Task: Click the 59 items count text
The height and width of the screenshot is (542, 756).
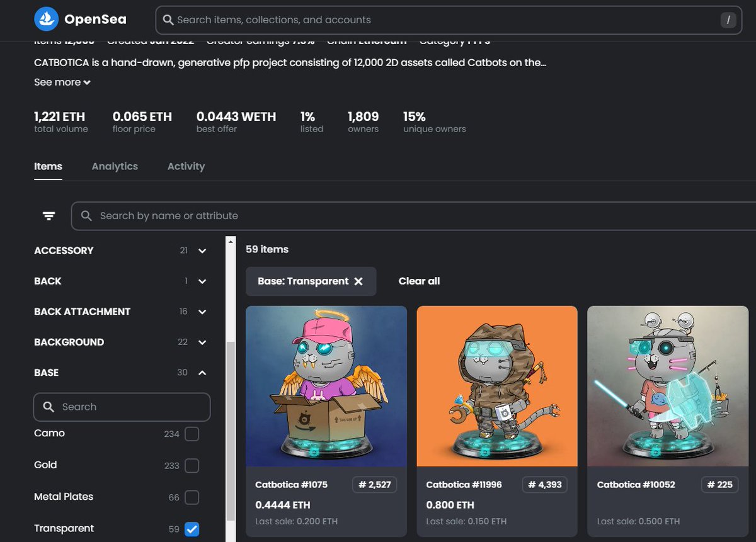Action: click(x=267, y=249)
